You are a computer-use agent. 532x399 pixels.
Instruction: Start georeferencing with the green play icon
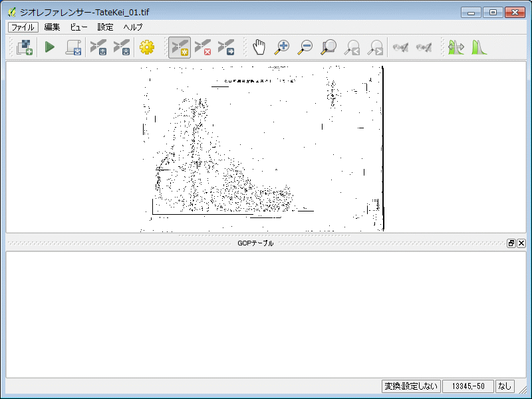pos(49,47)
